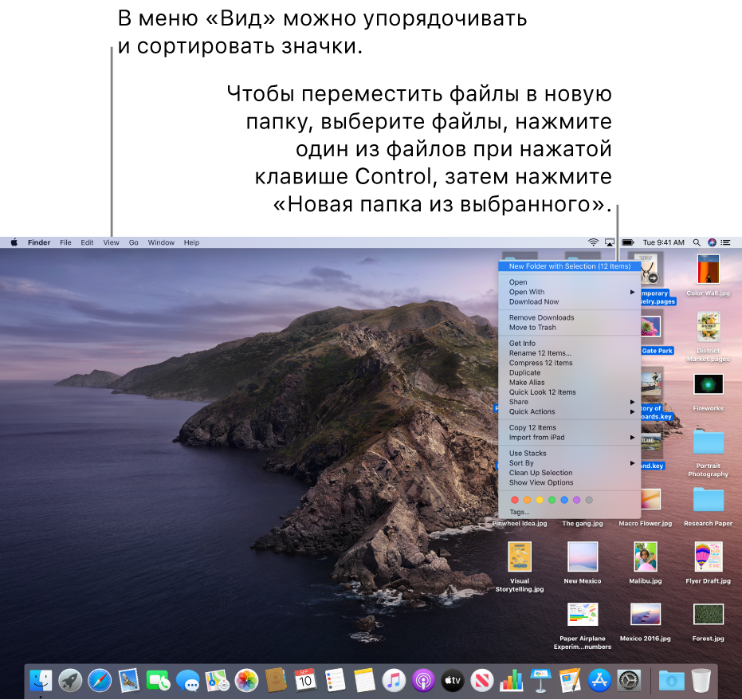This screenshot has width=742, height=700.
Task: Expand the Quick Actions submenu
Action: (x=569, y=411)
